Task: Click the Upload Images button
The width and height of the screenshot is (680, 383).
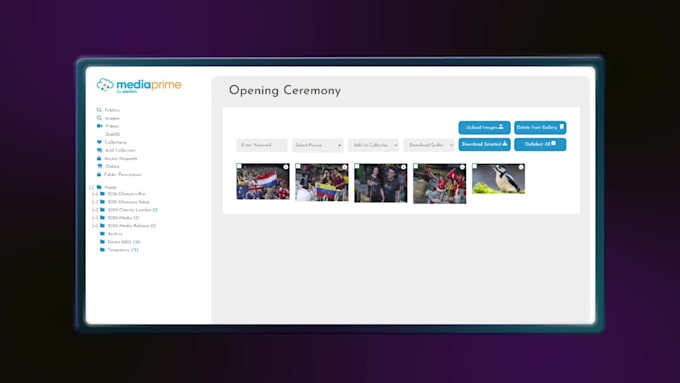Action: (484, 128)
